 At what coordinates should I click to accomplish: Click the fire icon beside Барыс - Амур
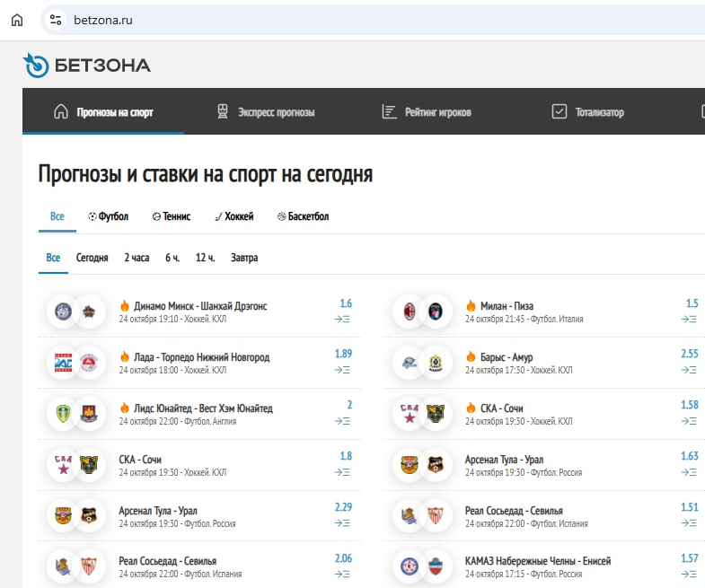pos(471,356)
